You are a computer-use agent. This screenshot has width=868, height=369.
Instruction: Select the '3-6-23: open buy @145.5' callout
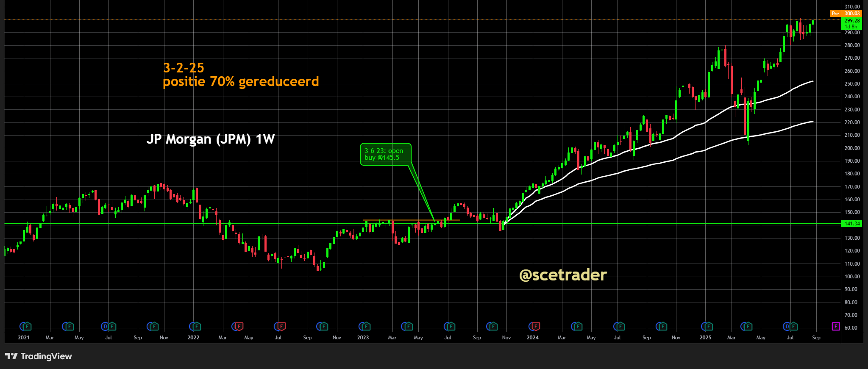coord(385,154)
